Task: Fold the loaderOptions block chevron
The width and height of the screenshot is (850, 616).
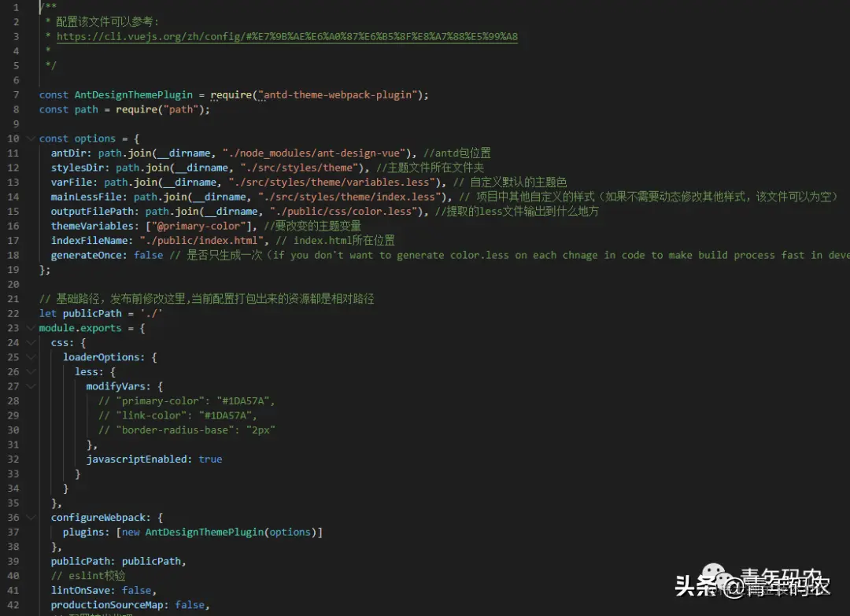Action: [31, 357]
